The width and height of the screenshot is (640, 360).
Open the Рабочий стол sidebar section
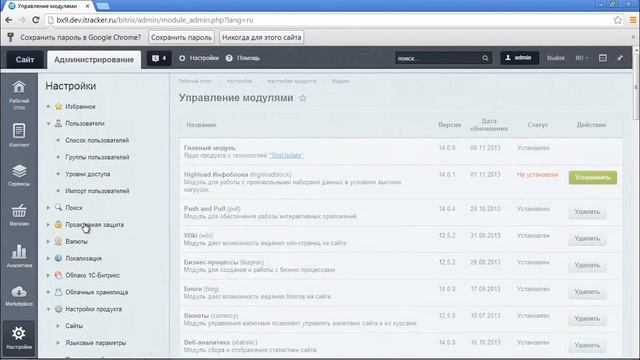[x=19, y=95]
